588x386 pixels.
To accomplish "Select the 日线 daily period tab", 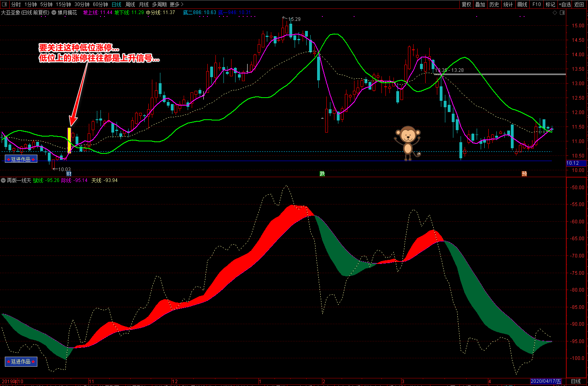I will coord(117,4).
